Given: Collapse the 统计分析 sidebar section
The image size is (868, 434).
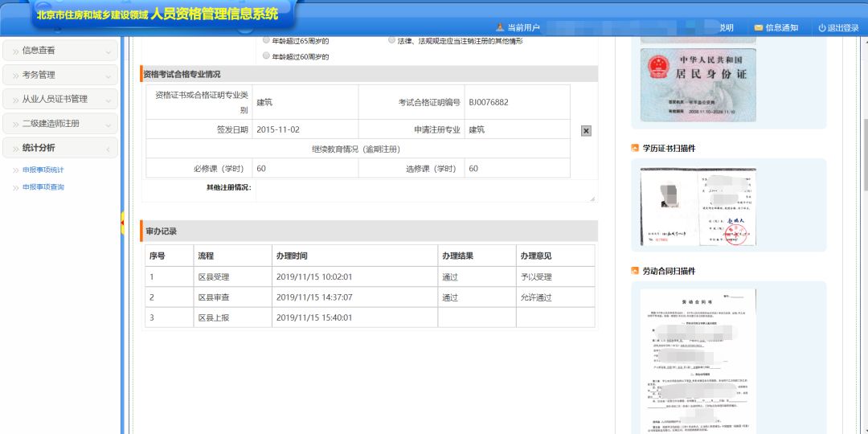Looking at the screenshot, I should (60, 148).
